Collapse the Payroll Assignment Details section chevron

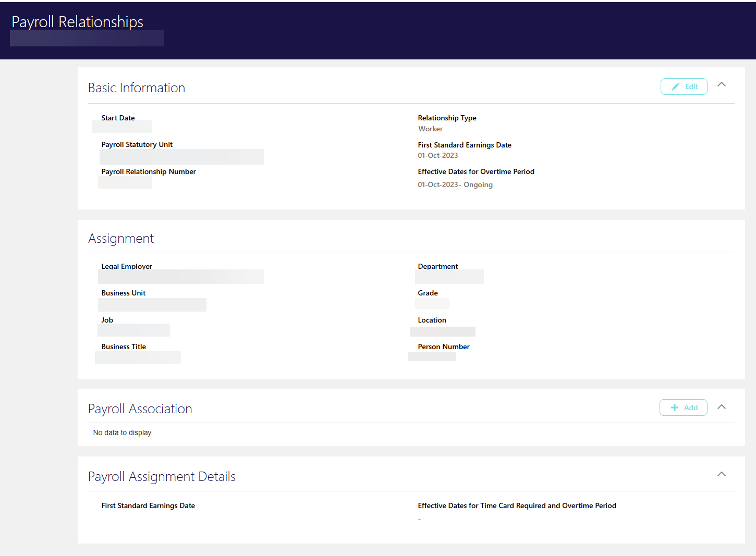(x=722, y=474)
